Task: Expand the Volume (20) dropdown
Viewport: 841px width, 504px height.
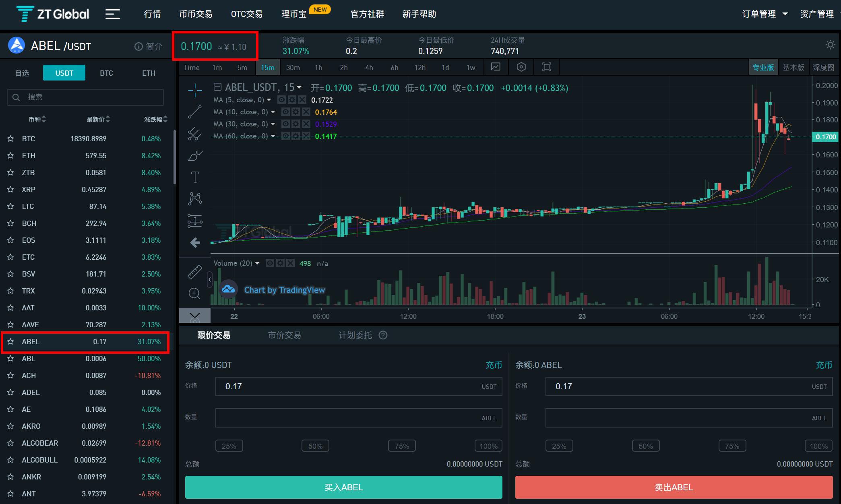Action: click(x=257, y=263)
